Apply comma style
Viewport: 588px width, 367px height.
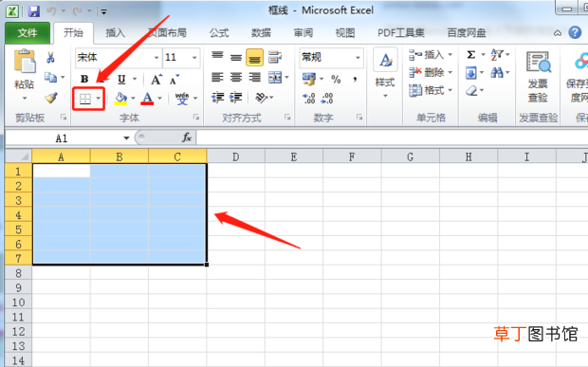(355, 79)
